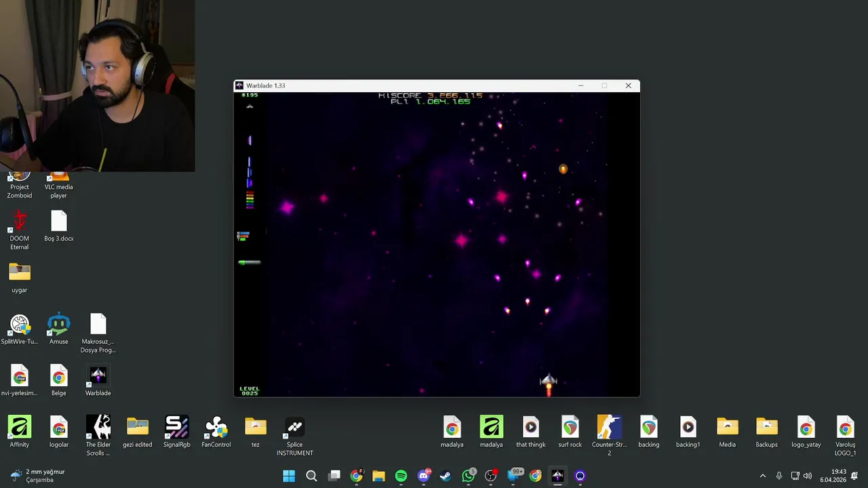Viewport: 868px width, 488px height.
Task: Open the notifications bell icon
Action: (854, 476)
